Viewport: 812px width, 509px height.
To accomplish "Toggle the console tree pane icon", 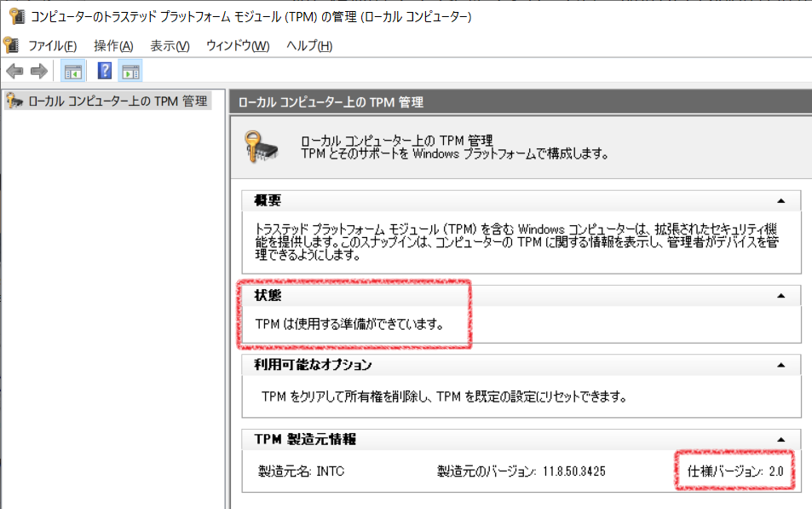I will point(73,72).
